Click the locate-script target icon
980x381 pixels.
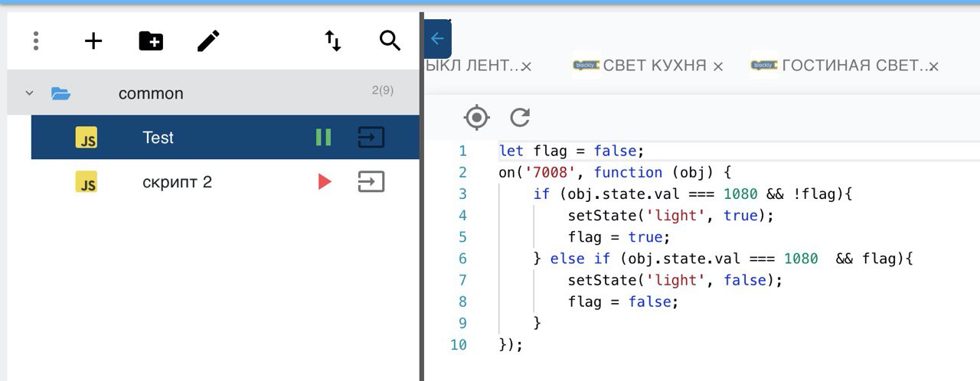[x=477, y=117]
